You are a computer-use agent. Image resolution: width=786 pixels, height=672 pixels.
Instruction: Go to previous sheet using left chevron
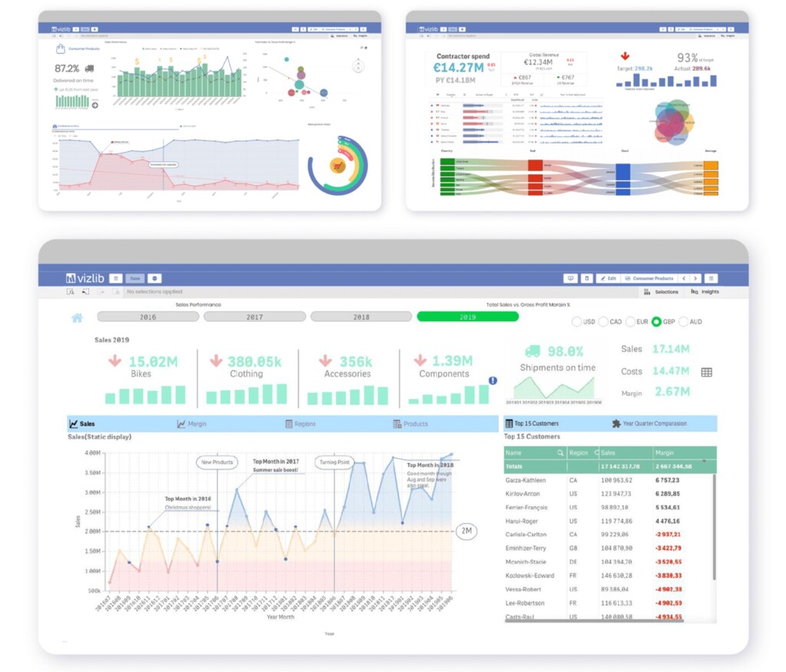[684, 278]
